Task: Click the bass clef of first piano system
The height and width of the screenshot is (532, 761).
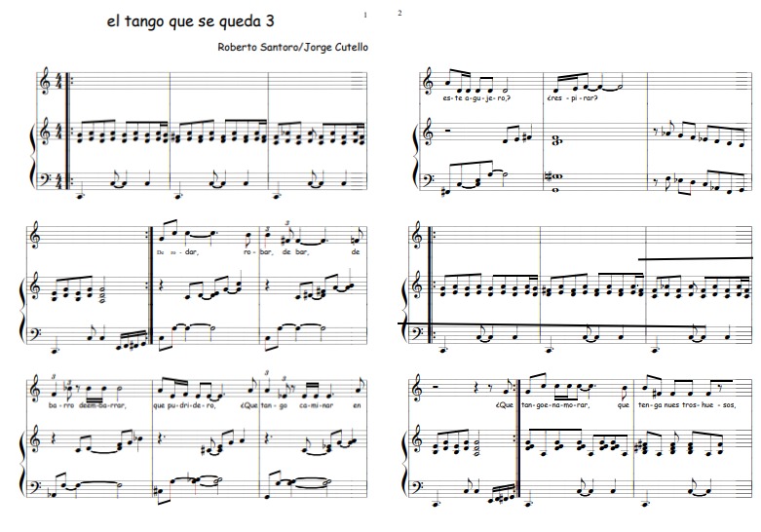Action: point(47,176)
